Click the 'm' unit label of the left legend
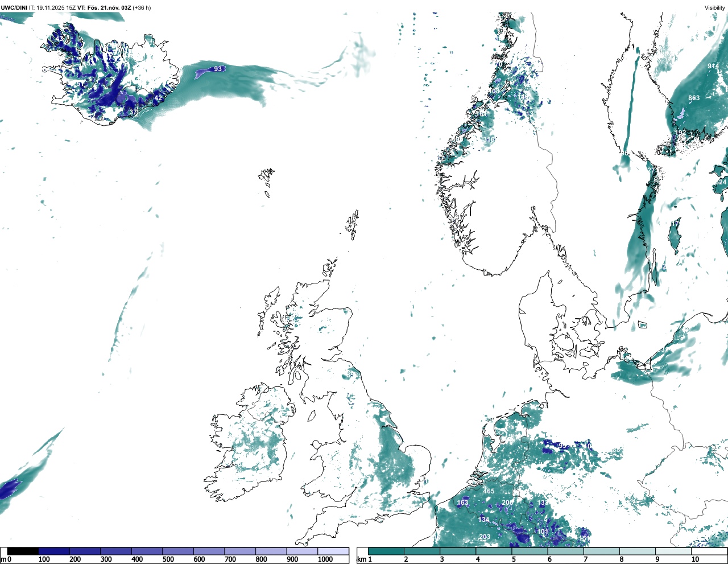Image resolution: width=728 pixels, height=564 pixels. [x=3, y=559]
